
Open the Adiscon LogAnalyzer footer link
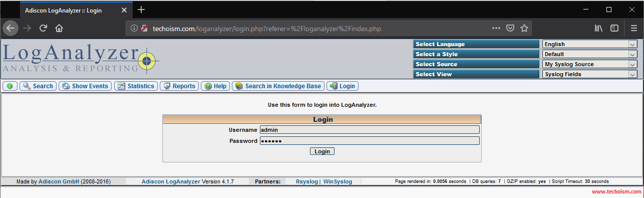pyautogui.click(x=171, y=181)
